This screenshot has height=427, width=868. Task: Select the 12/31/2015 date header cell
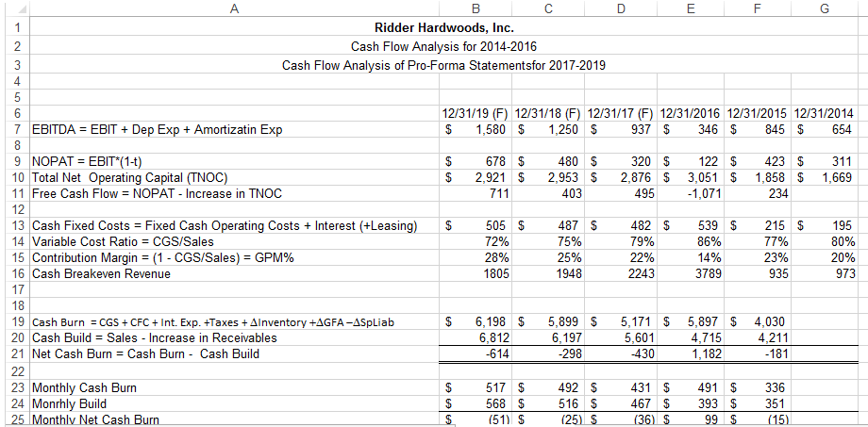coord(757,114)
